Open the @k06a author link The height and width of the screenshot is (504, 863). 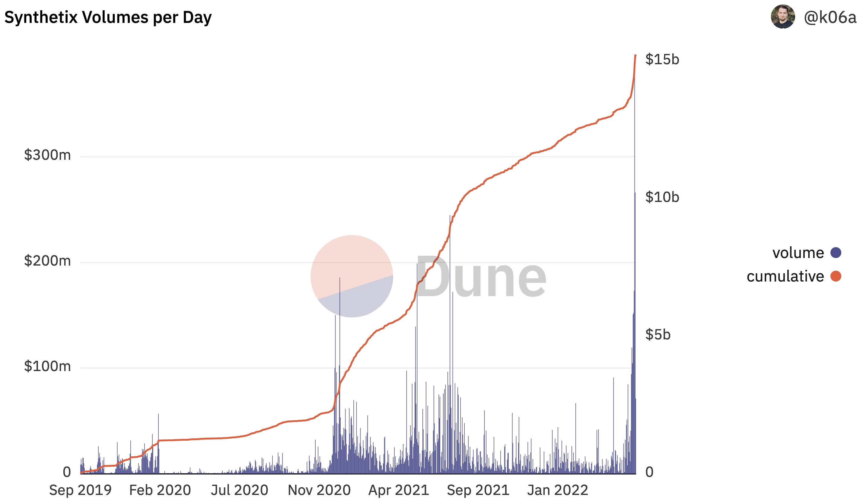tap(830, 17)
